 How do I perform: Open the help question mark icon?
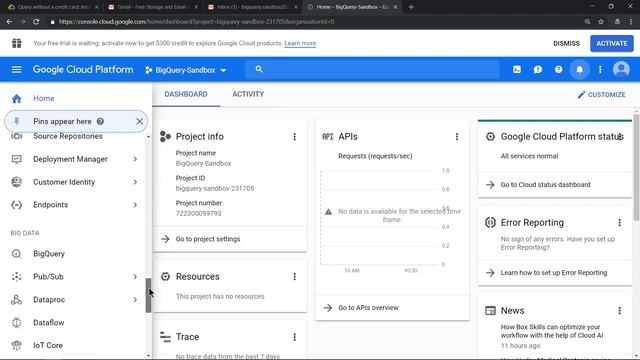(558, 70)
